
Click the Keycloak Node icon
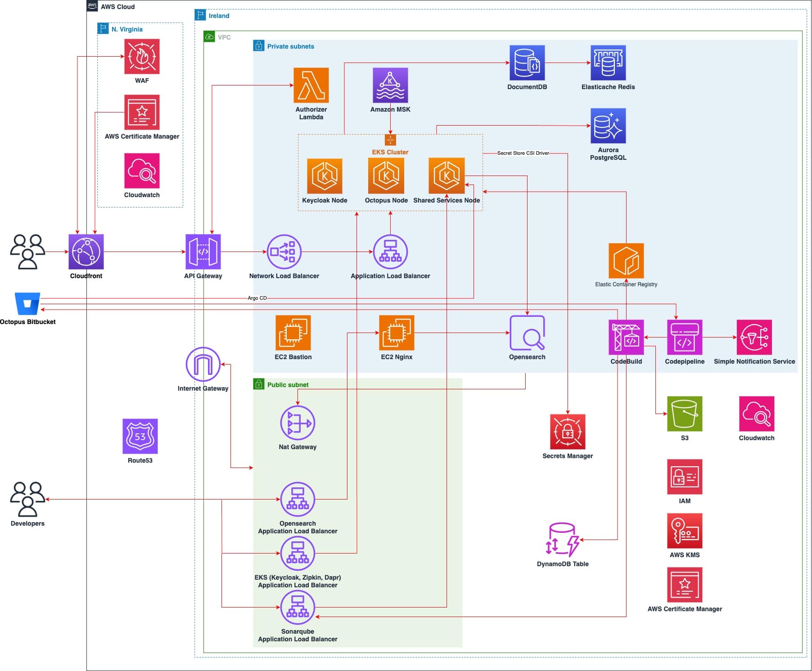point(325,176)
